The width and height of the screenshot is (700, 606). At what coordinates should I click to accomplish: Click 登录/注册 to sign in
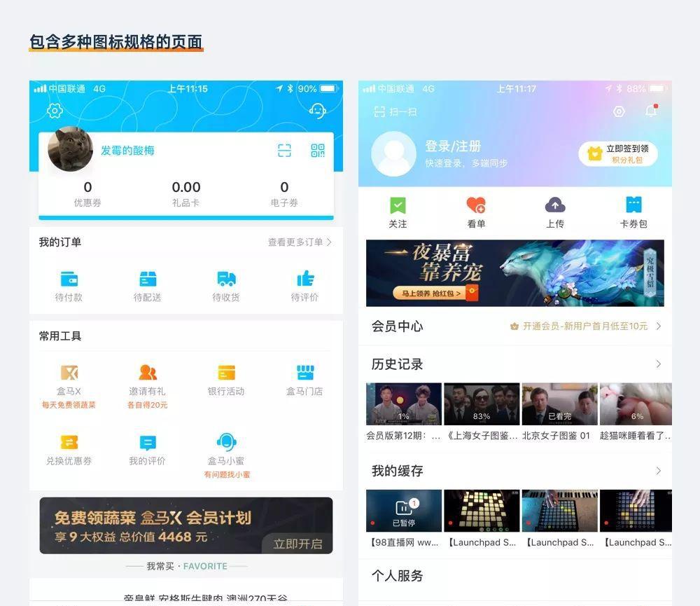coord(453,146)
